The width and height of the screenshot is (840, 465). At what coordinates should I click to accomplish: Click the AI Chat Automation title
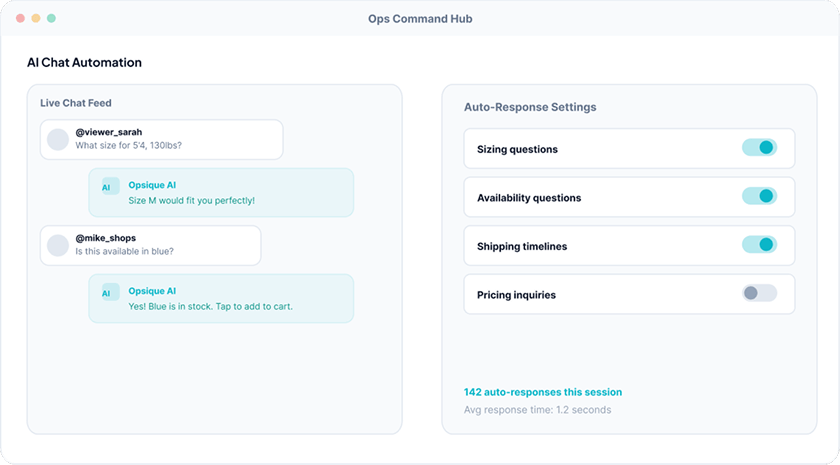[85, 63]
